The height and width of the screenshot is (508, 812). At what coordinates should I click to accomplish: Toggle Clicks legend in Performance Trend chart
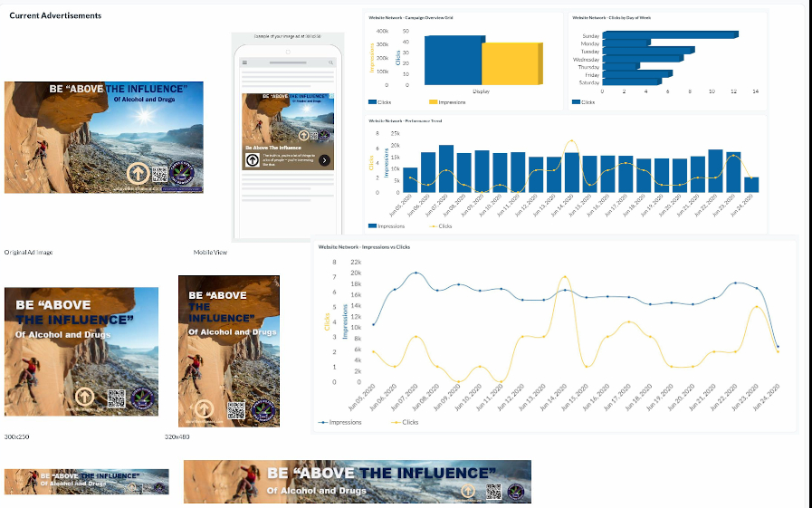[441, 226]
